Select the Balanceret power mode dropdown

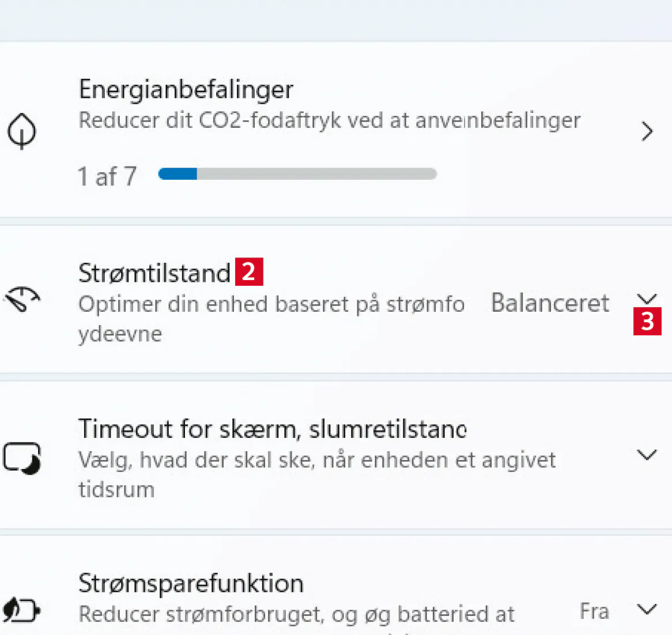click(550, 303)
